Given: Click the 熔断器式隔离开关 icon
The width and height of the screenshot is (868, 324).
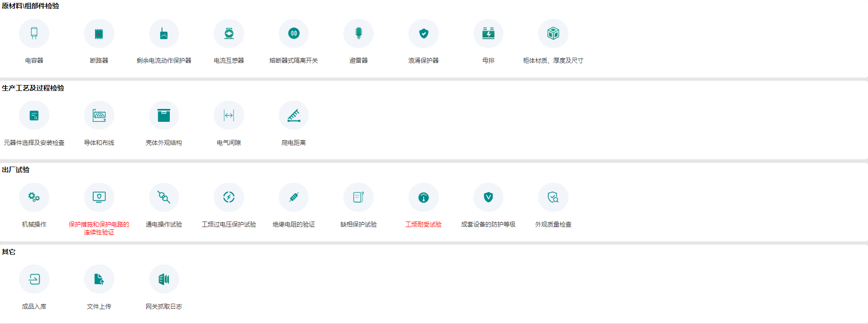Looking at the screenshot, I should 293,34.
